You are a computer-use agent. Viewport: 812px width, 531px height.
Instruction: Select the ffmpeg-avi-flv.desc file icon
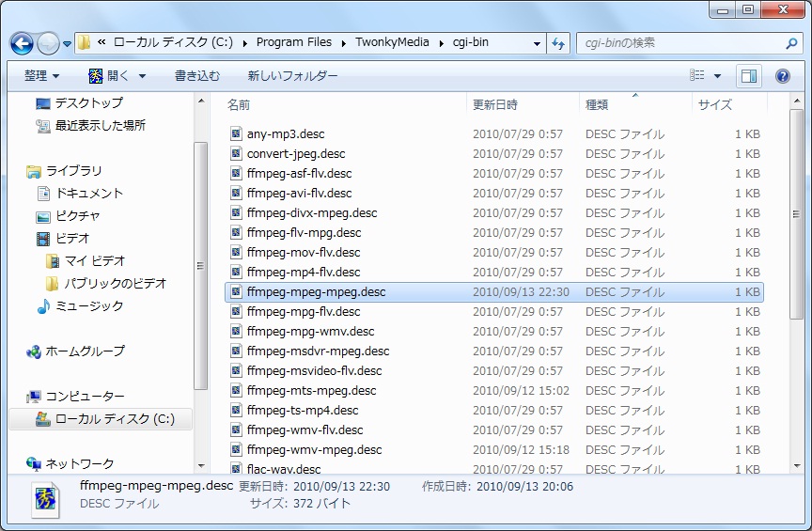pyautogui.click(x=236, y=194)
